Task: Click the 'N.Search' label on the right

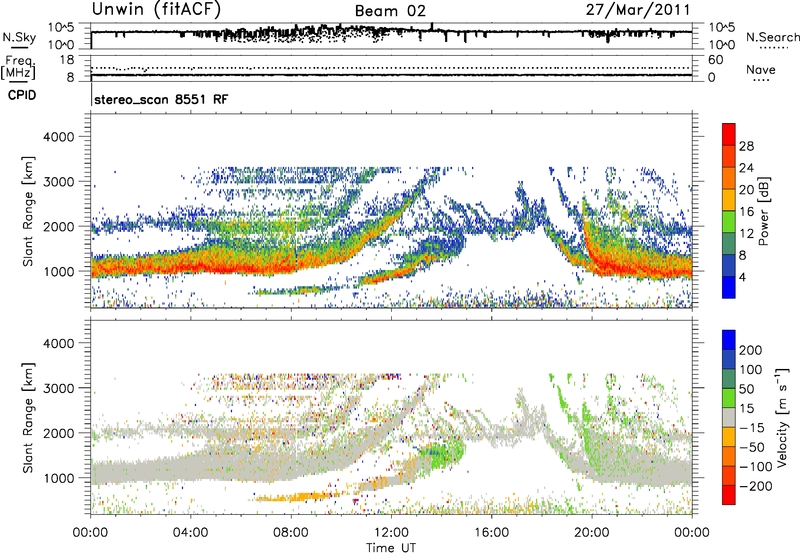Action: pyautogui.click(x=772, y=37)
